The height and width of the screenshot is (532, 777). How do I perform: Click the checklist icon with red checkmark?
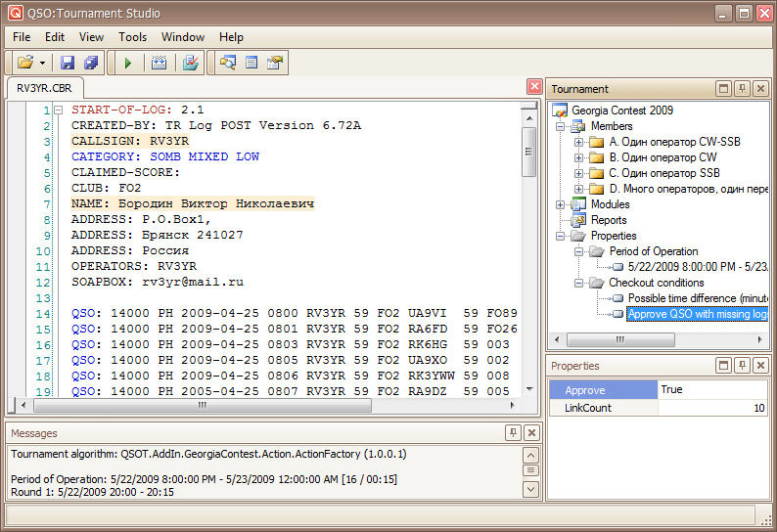click(x=190, y=63)
